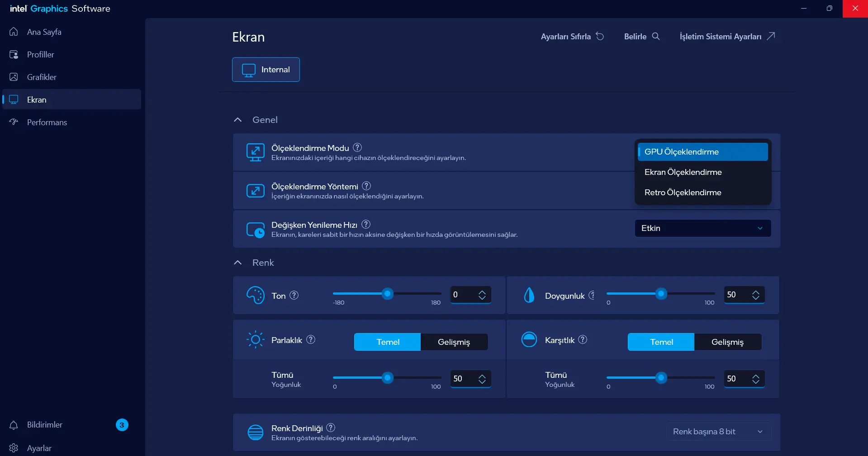Click the notification count badge showing 3

coord(122,425)
